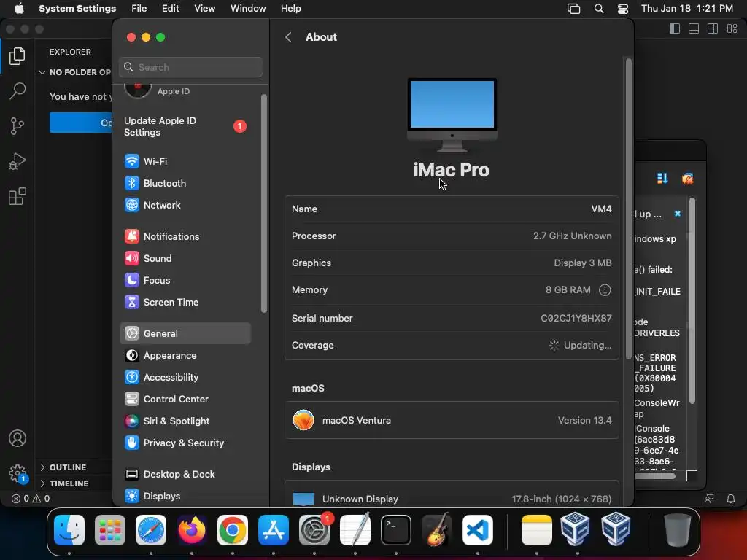This screenshot has height=560, width=747.
Task: Open the Window menu
Action: tap(248, 9)
